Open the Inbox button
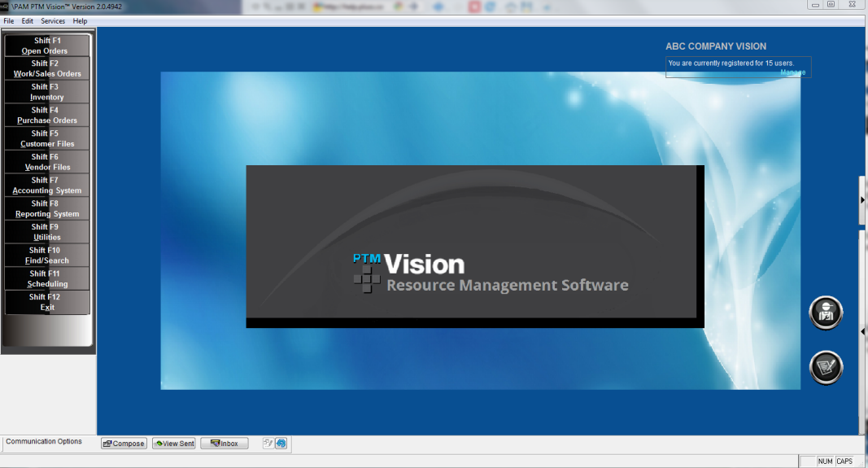 225,444
